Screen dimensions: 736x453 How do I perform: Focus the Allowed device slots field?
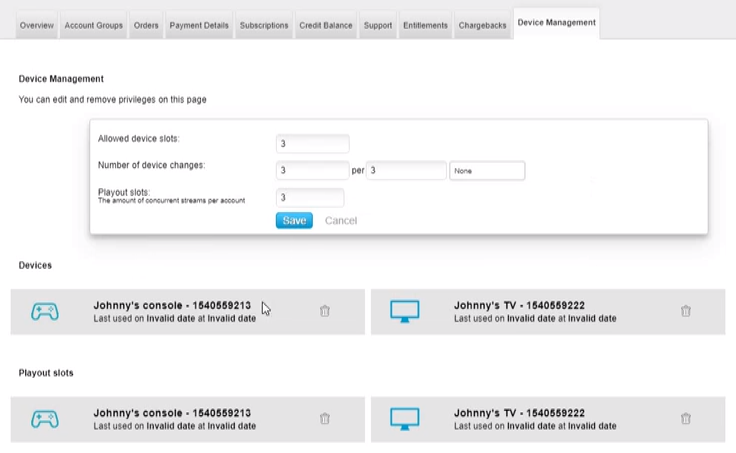[x=312, y=144]
